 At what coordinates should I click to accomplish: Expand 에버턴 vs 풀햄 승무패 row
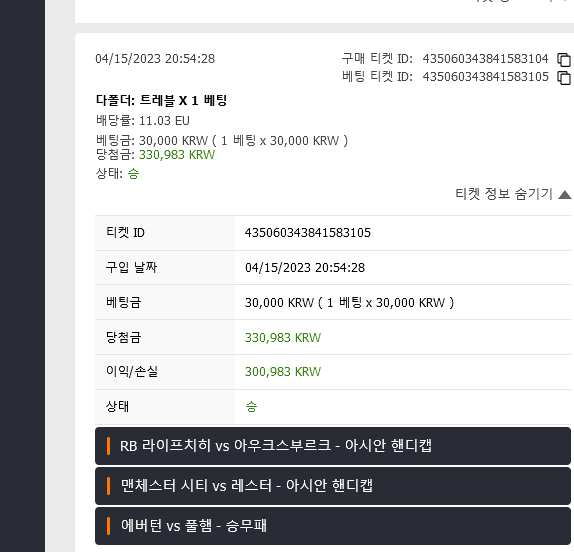333,526
